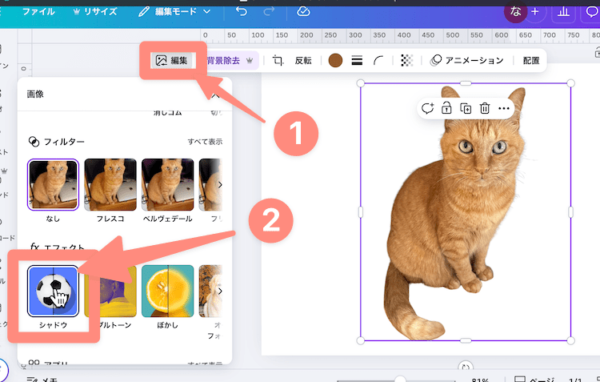Click the undo arrow icon

coord(241,11)
